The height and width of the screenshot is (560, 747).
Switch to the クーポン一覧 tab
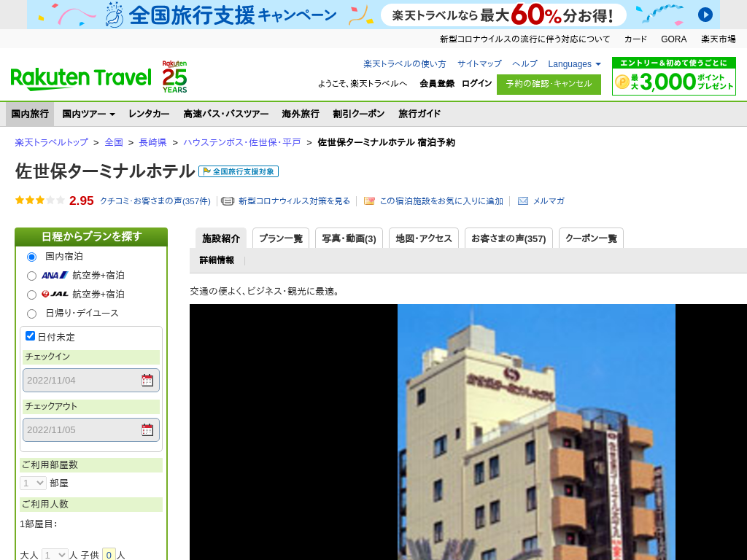pyautogui.click(x=591, y=238)
